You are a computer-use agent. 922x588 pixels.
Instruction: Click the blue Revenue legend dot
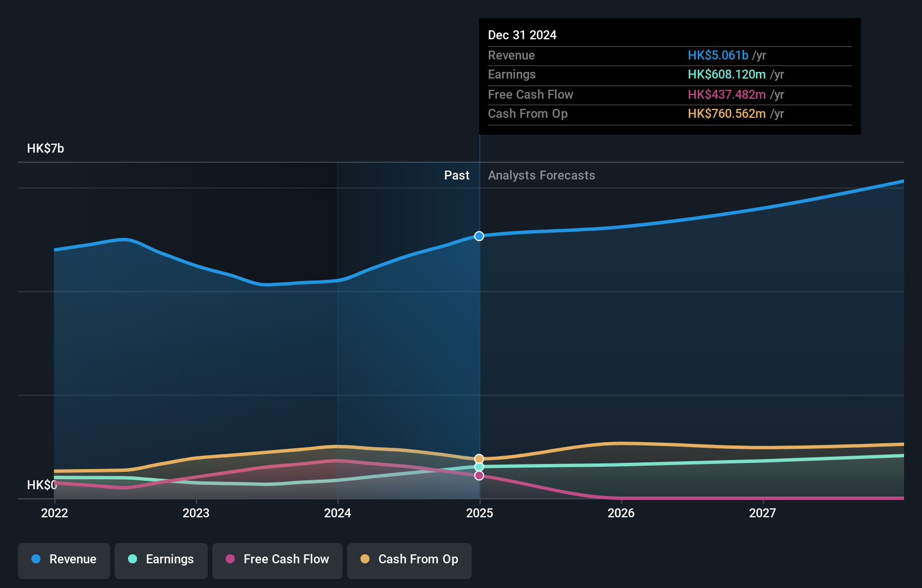(x=36, y=559)
